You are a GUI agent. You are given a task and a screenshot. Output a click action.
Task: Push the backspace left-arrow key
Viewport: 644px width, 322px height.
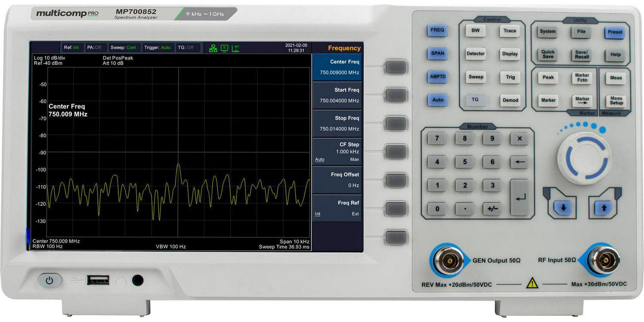[x=519, y=162]
